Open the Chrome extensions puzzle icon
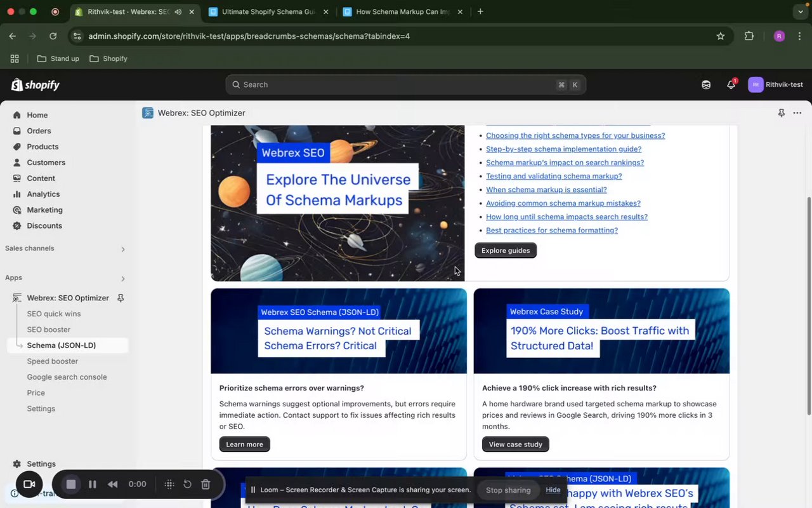 [749, 36]
